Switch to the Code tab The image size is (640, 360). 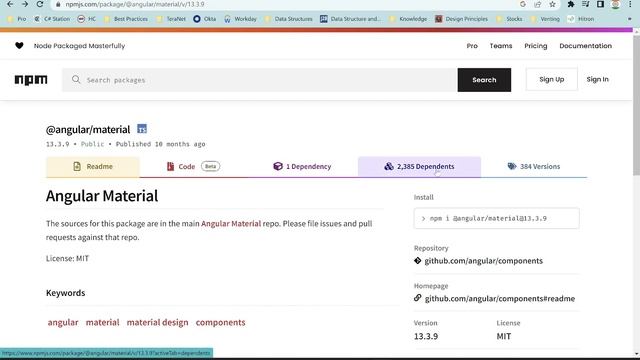point(193,167)
